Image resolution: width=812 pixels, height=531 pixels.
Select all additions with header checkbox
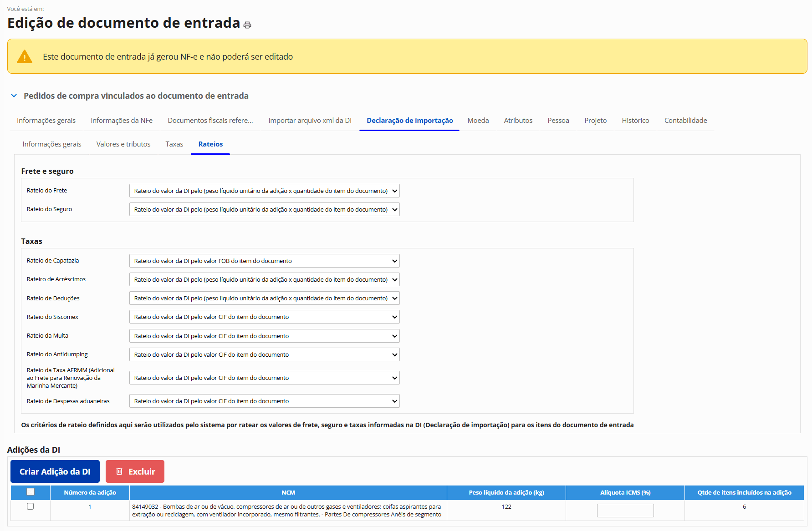(31, 492)
